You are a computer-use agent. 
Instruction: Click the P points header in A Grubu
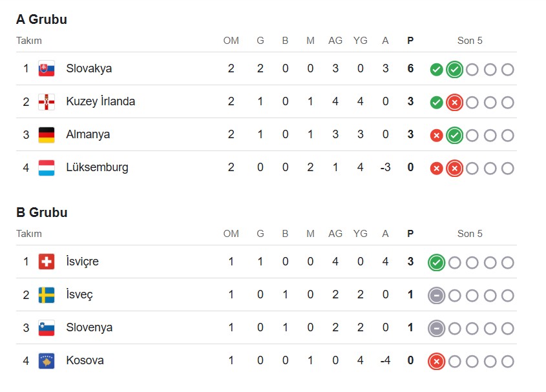point(410,41)
